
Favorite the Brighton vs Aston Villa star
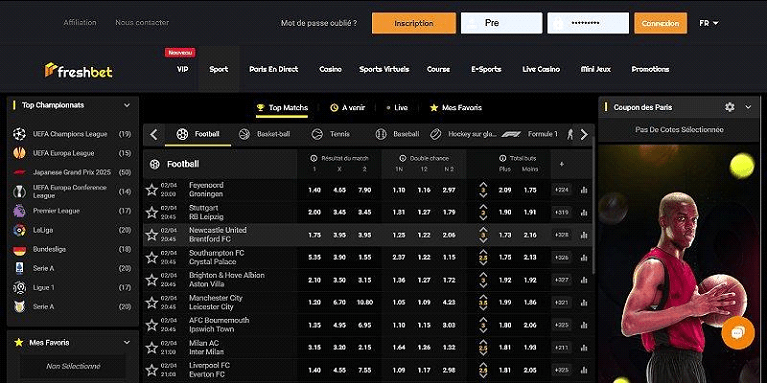click(152, 280)
